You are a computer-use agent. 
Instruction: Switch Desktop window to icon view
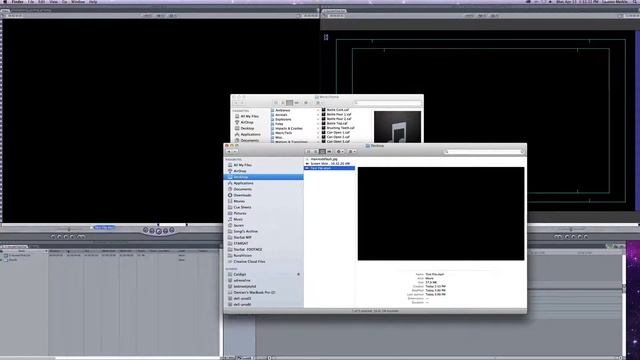point(309,151)
